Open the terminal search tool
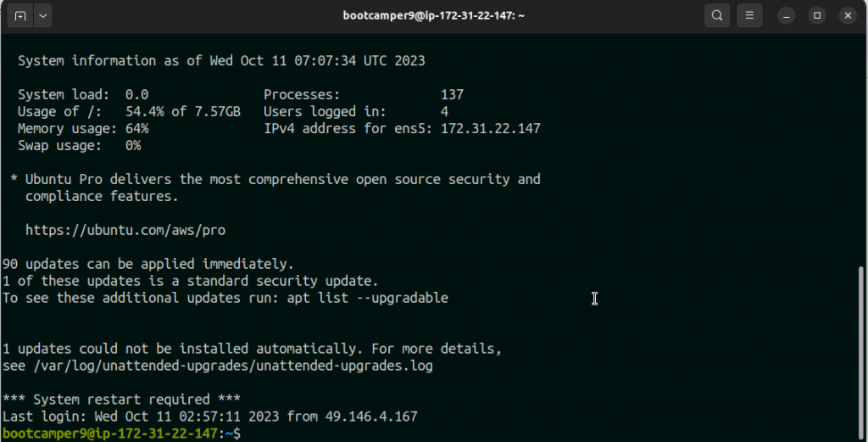868x442 pixels. point(717,15)
